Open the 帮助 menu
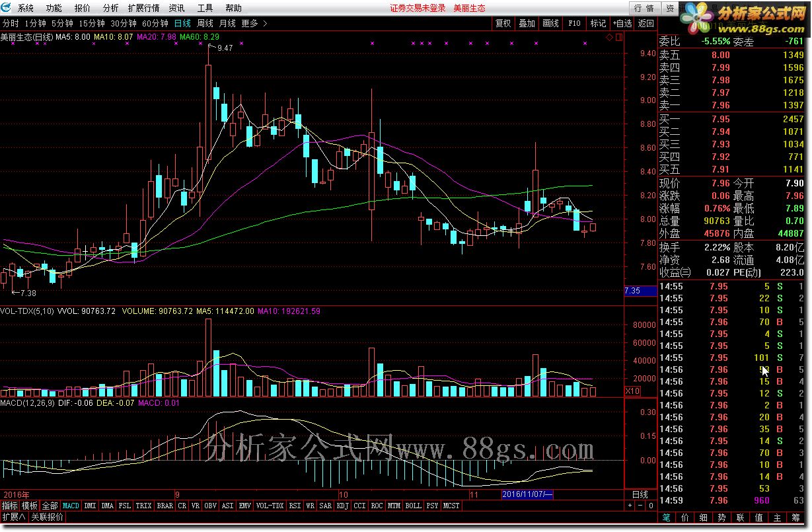The image size is (812, 532). pos(233,8)
